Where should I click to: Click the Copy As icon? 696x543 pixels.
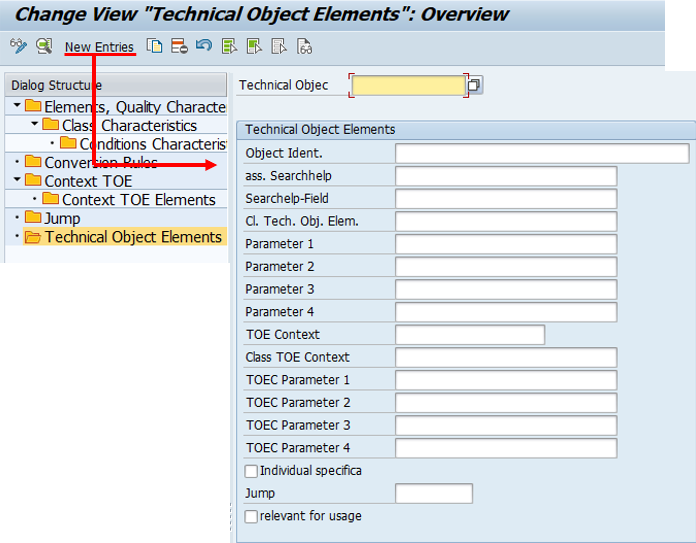coord(154,46)
